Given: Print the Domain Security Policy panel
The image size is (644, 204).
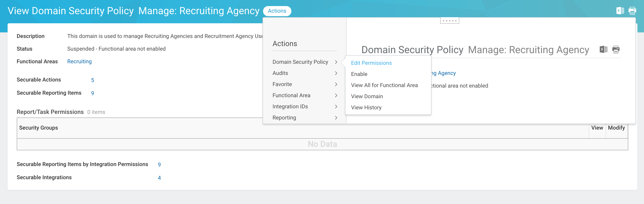Looking at the screenshot, I should 616,50.
